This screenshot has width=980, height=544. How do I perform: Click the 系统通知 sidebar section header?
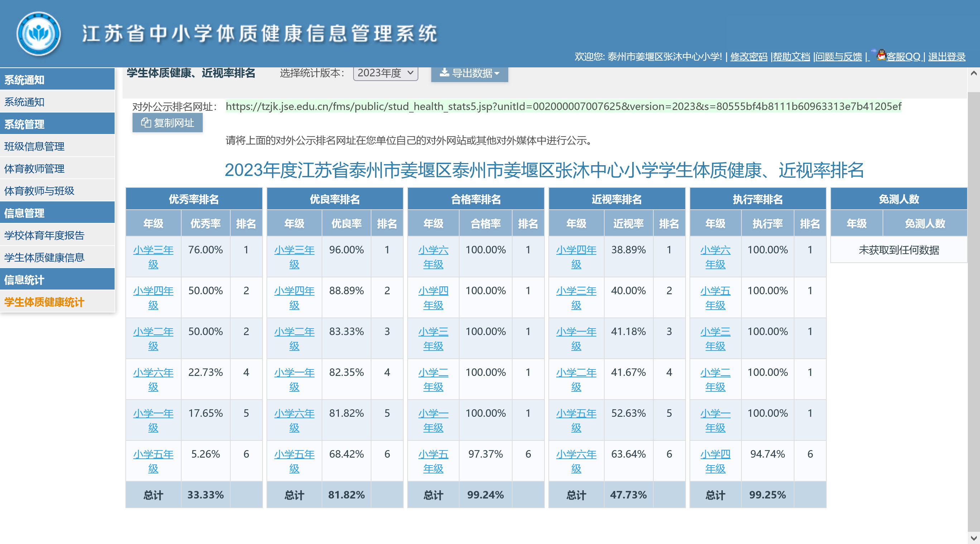tap(57, 80)
